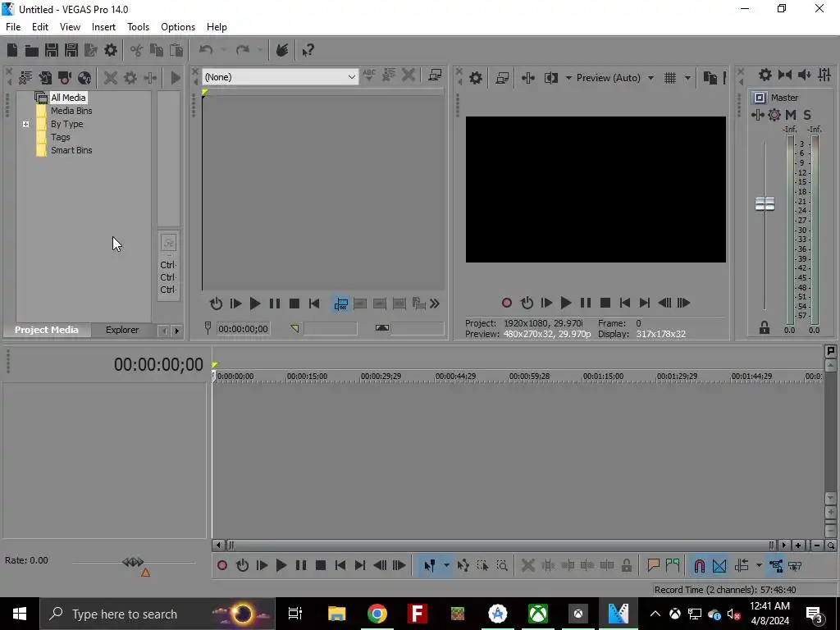Record from the video preview transport
This screenshot has width=840, height=630.
coord(507,303)
